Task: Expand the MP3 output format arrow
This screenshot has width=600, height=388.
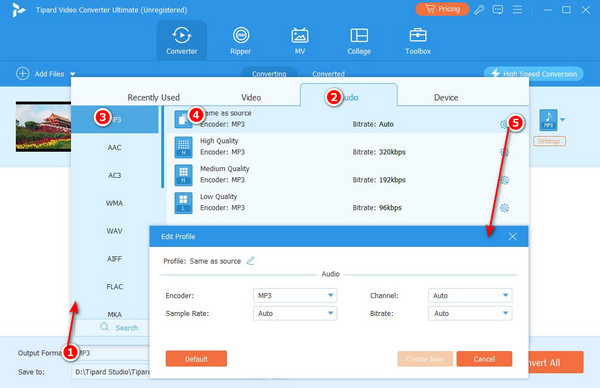Action: click(562, 120)
